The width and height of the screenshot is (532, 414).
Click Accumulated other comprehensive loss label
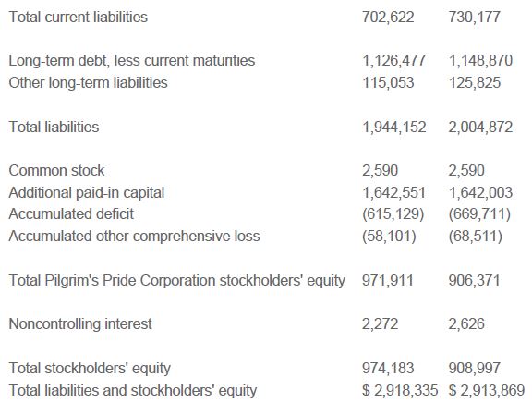(134, 237)
